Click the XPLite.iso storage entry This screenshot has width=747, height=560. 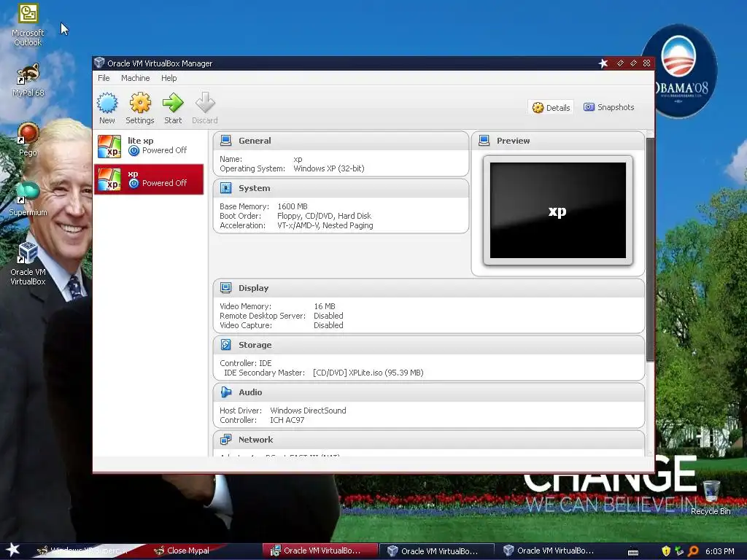click(368, 373)
